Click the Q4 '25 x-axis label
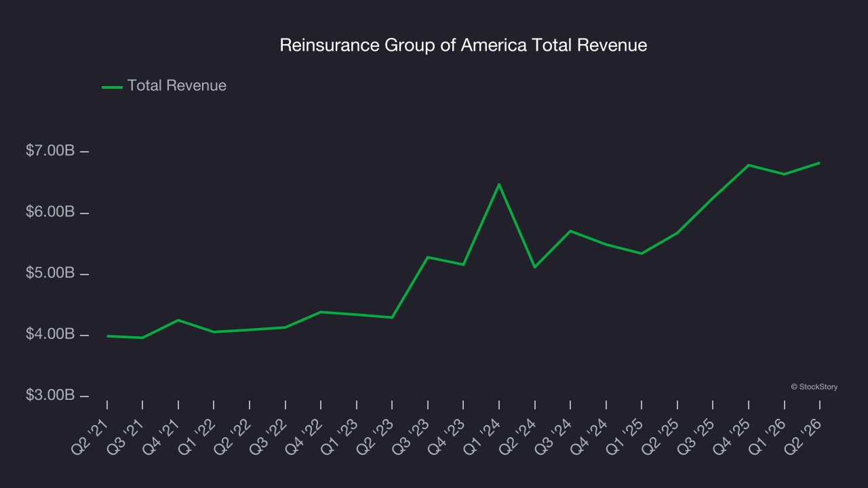Viewport: 868px width, 488px height. click(732, 436)
